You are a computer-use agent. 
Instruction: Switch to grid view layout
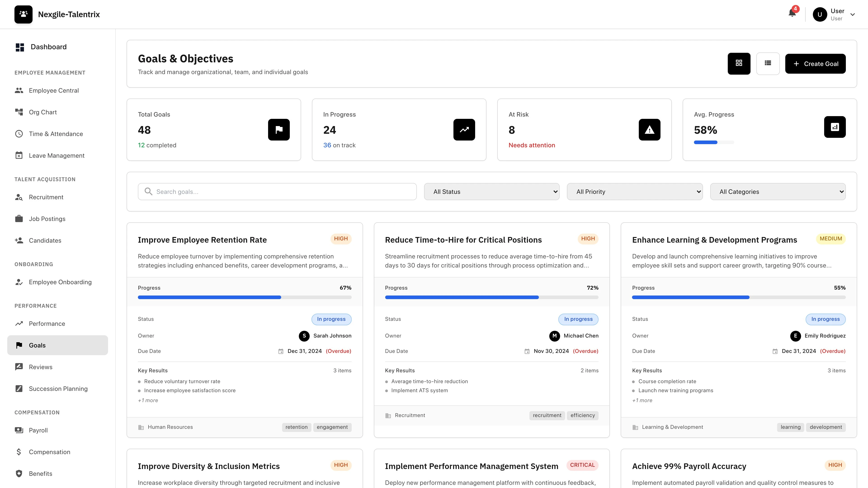pyautogui.click(x=739, y=63)
